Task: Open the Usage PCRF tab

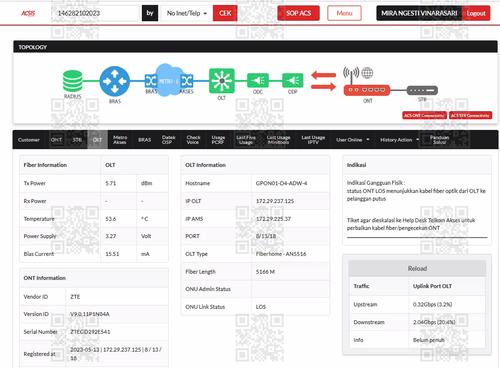Action: point(218,140)
